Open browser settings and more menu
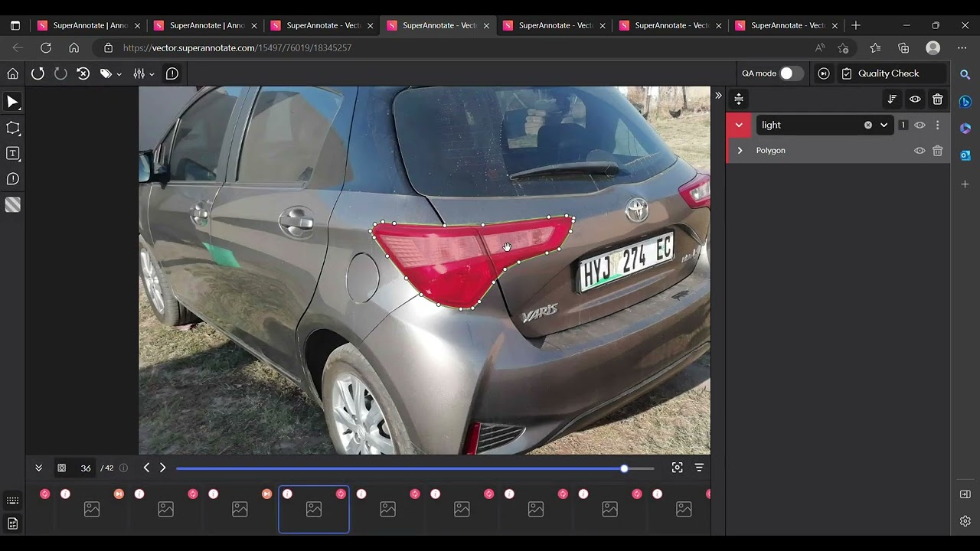 coord(962,47)
